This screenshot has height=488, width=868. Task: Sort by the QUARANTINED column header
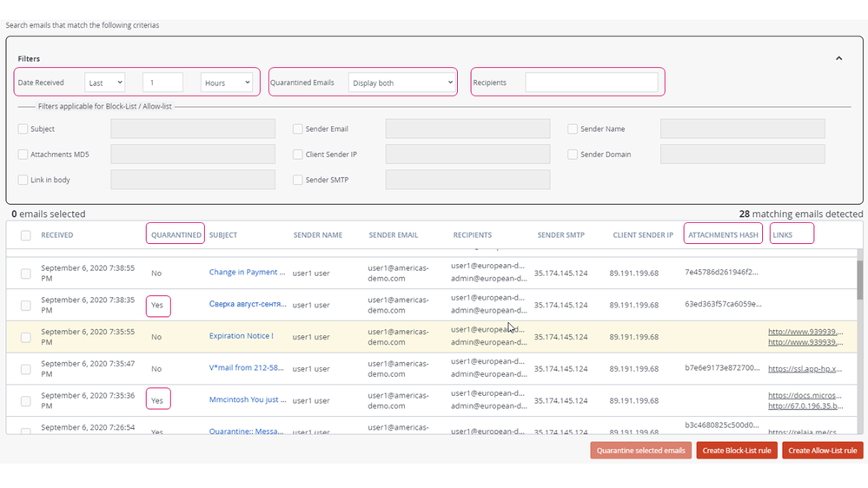tap(176, 235)
